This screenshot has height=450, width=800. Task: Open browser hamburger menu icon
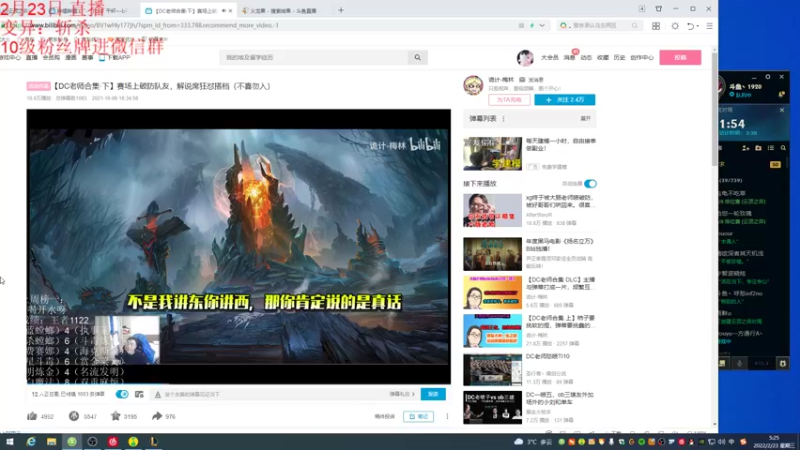(x=709, y=26)
